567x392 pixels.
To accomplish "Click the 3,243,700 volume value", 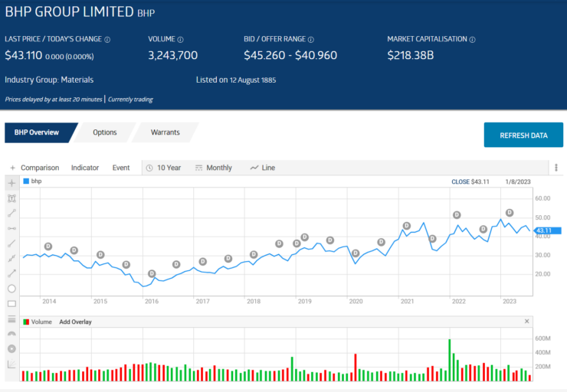I will [x=173, y=55].
